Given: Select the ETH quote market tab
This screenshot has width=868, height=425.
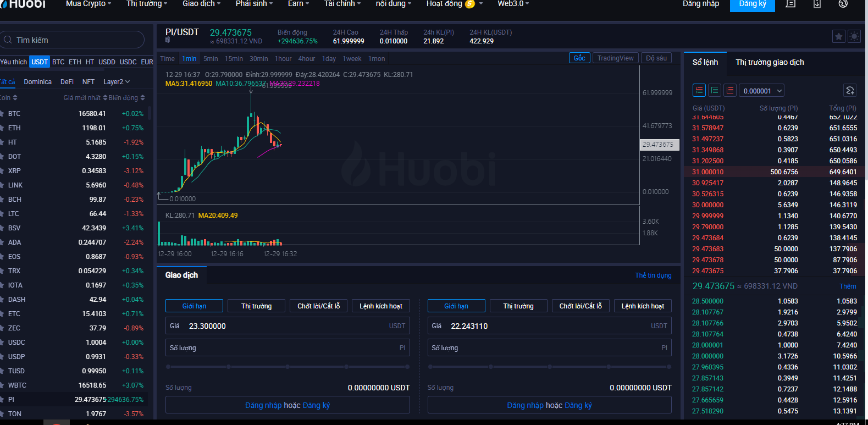Looking at the screenshot, I should tap(75, 62).
